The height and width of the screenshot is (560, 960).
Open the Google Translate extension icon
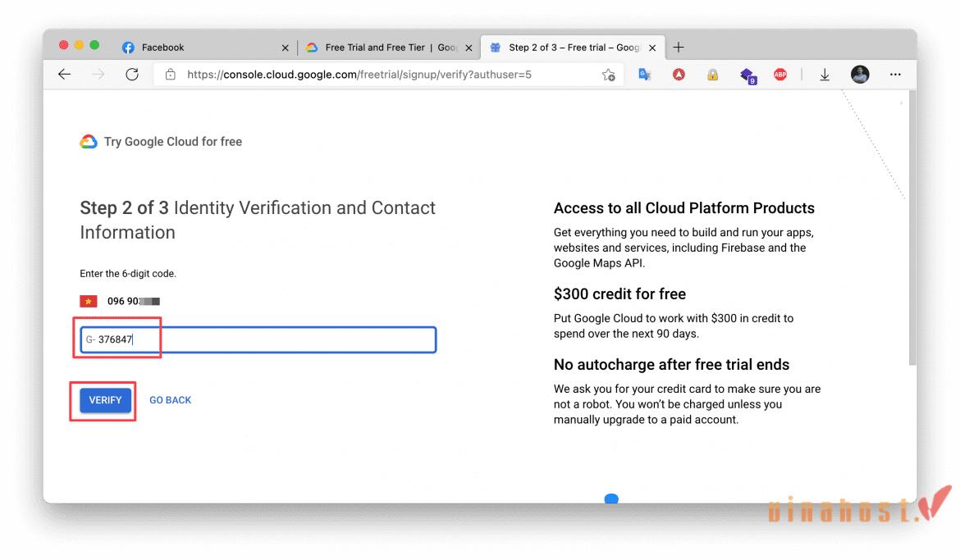click(645, 74)
